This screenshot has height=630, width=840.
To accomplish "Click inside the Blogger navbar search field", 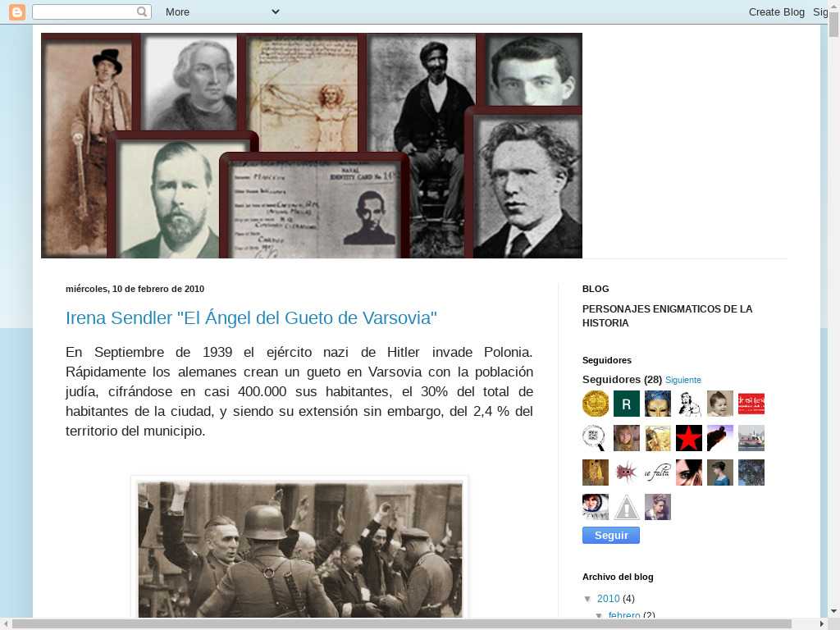I will tap(84, 11).
